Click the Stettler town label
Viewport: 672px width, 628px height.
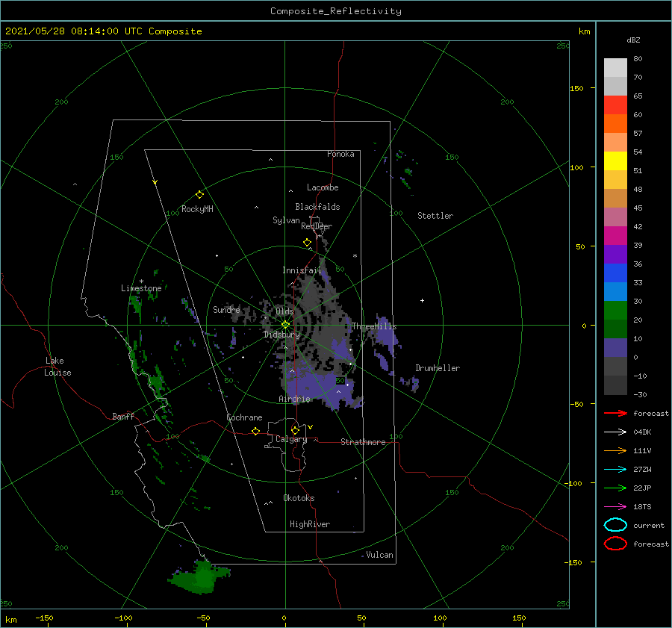435,216
